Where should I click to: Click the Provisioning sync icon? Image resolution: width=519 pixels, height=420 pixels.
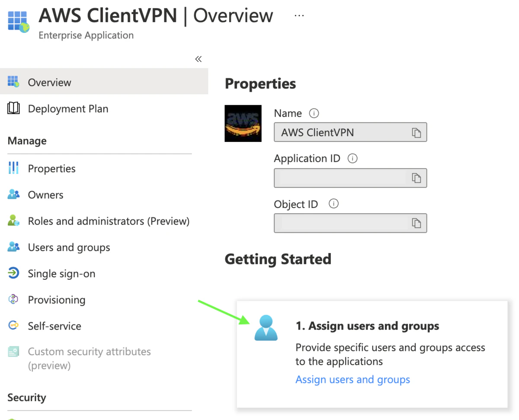(13, 300)
